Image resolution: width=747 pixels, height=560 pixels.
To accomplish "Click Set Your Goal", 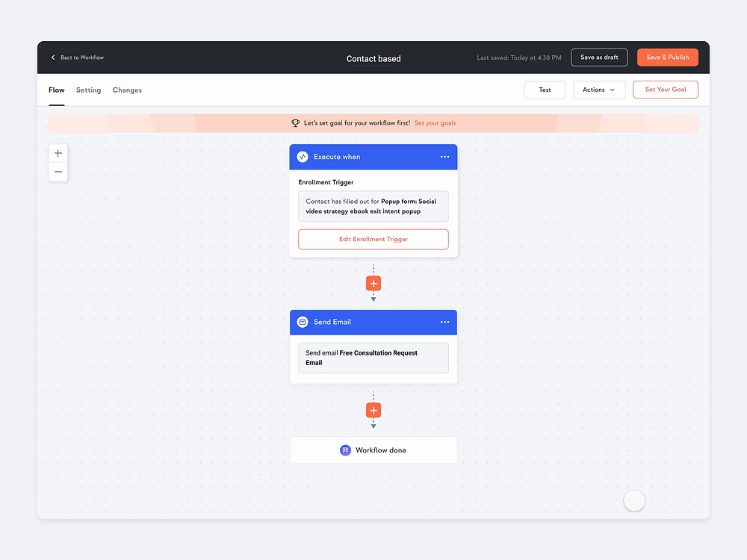I will (x=665, y=89).
